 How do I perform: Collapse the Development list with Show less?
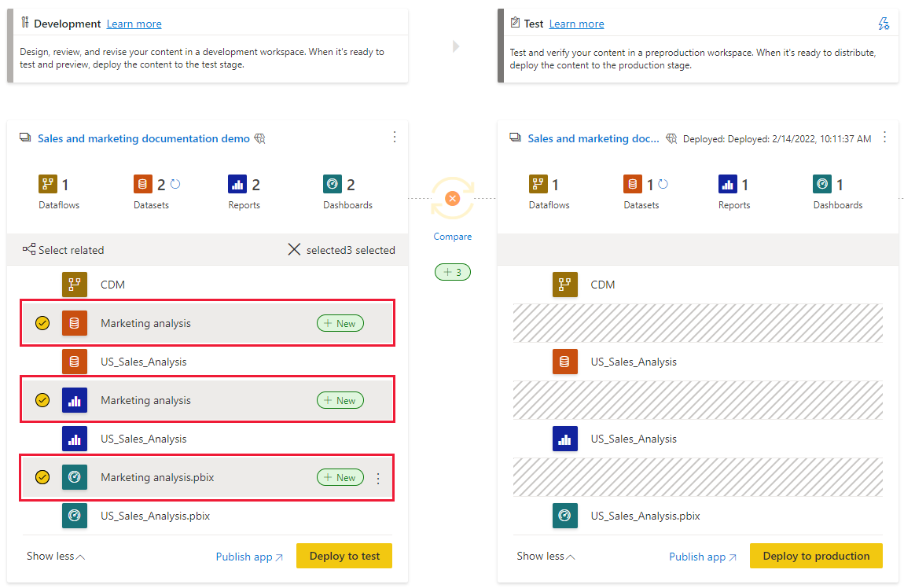tap(55, 556)
